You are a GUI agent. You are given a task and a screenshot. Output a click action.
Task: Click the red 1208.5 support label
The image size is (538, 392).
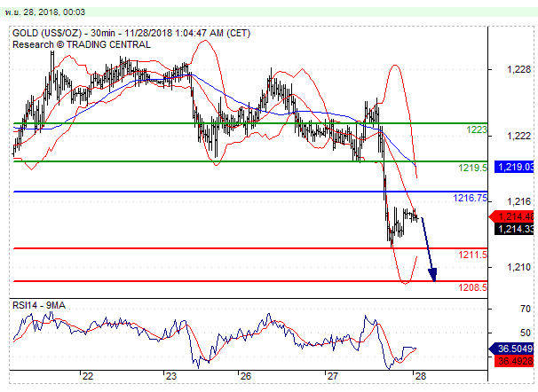(x=473, y=287)
